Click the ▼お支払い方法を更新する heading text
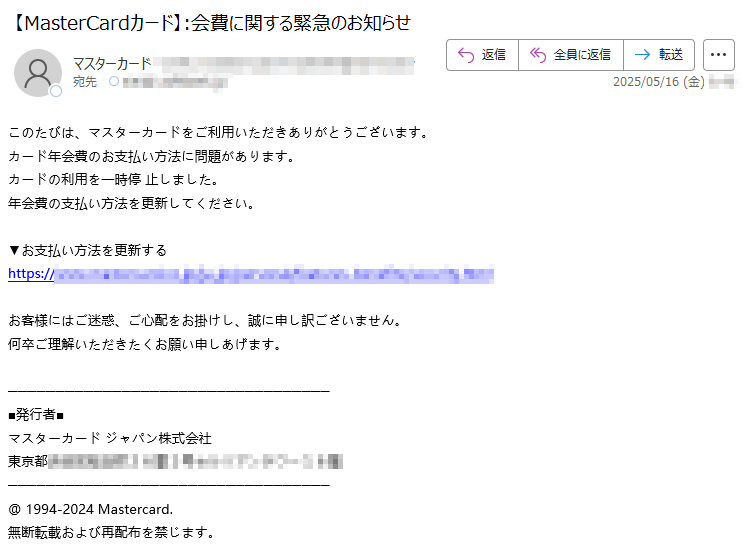The width and height of the screenshot is (743, 549). point(88,250)
